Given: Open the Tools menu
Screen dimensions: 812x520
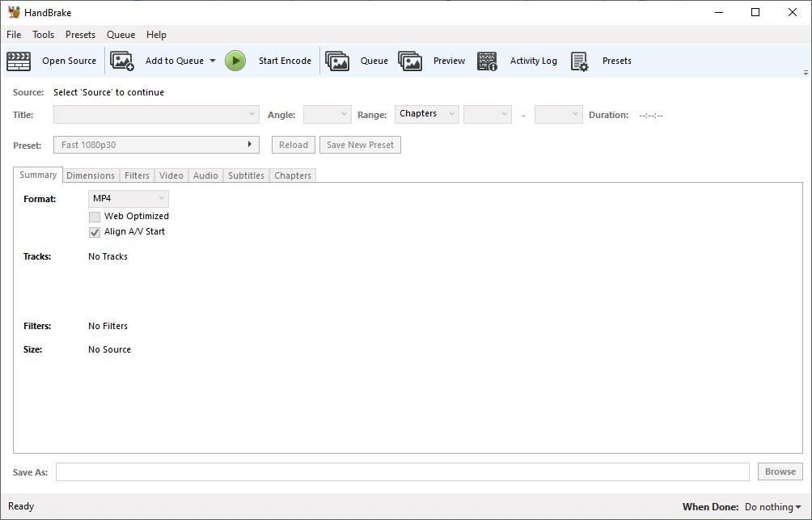Looking at the screenshot, I should (x=43, y=35).
